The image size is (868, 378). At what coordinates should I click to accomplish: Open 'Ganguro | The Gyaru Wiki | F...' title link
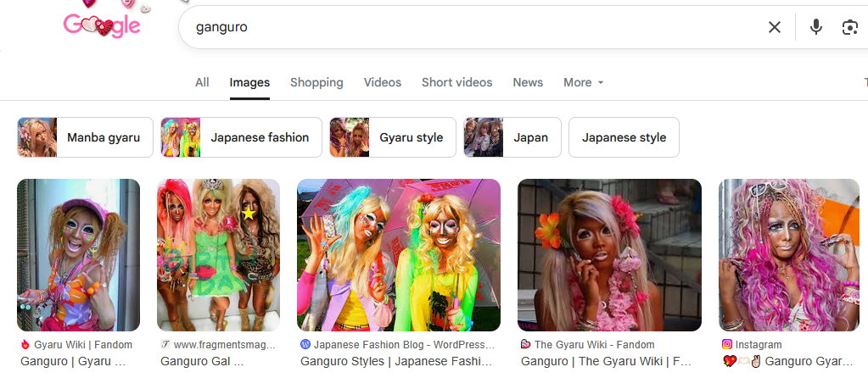[606, 361]
